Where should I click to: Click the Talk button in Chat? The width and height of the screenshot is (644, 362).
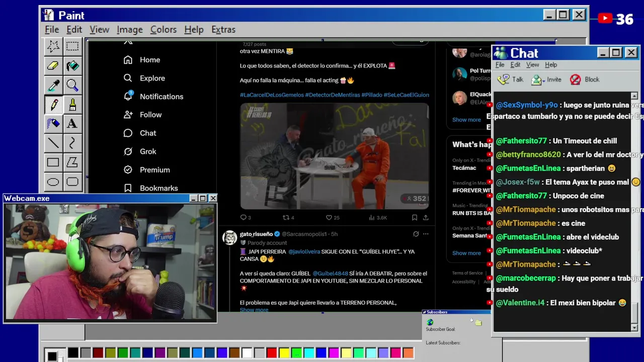tap(510, 79)
